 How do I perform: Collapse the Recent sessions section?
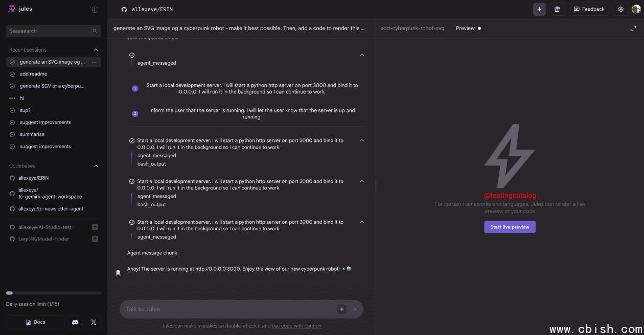coord(96,50)
